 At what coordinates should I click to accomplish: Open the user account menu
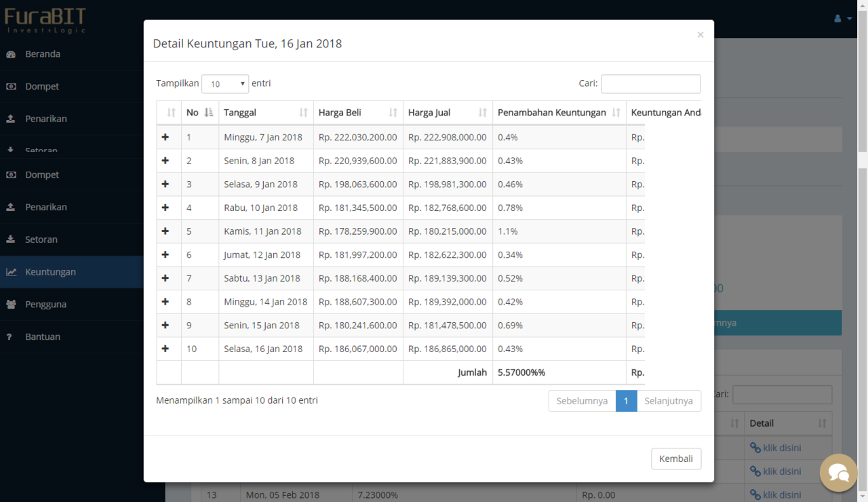click(x=843, y=19)
